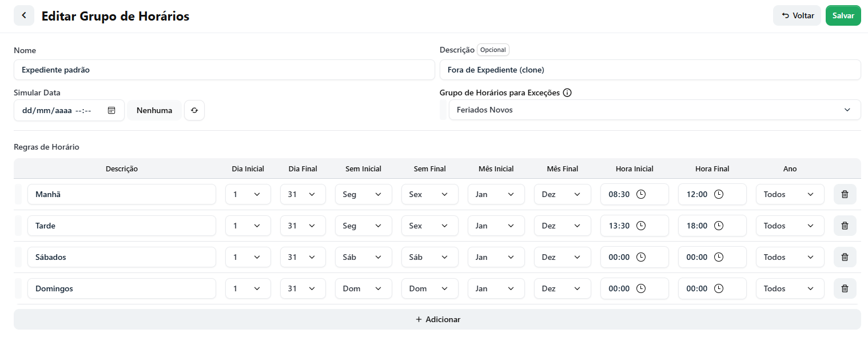Delete the Domingos rule with the trash icon
868x357 pixels.
[845, 288]
